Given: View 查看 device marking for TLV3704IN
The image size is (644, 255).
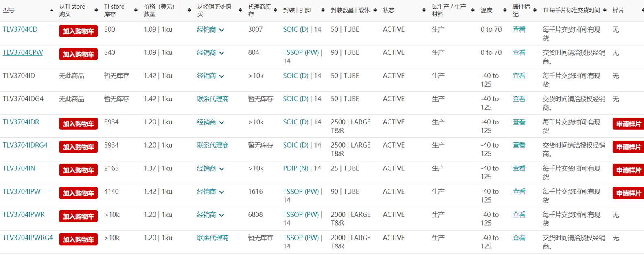Looking at the screenshot, I should [519, 168].
